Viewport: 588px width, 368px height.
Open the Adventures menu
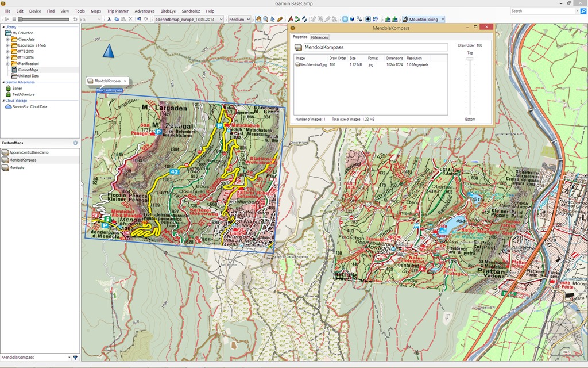coord(144,11)
